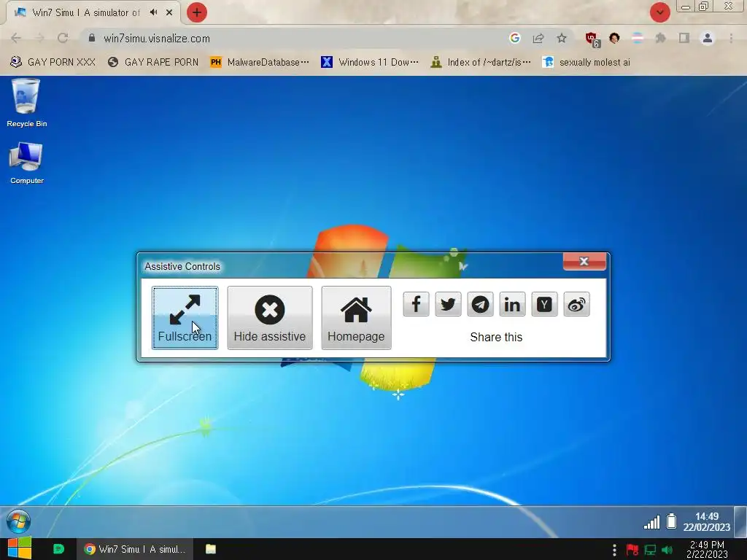Screen dimensions: 747x560
Task: Click the host volume speaker icon
Action: pos(667,550)
